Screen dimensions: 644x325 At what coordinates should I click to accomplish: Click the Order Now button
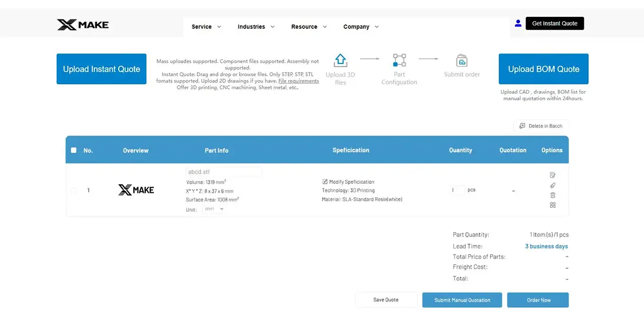pos(538,300)
